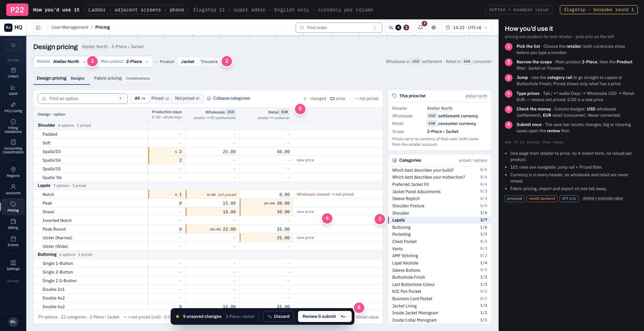
Task: Click Review & submit
Action: tap(324, 316)
